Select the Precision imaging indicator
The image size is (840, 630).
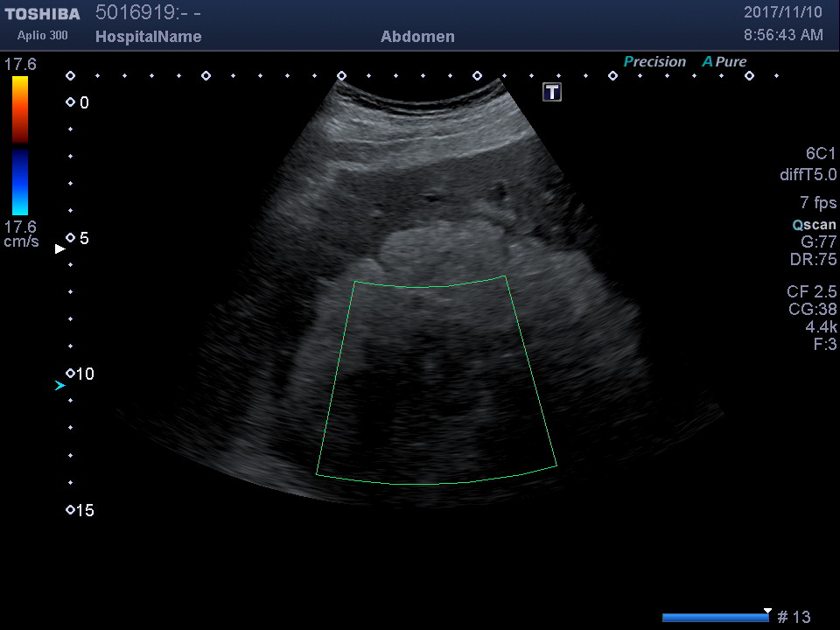coord(654,62)
